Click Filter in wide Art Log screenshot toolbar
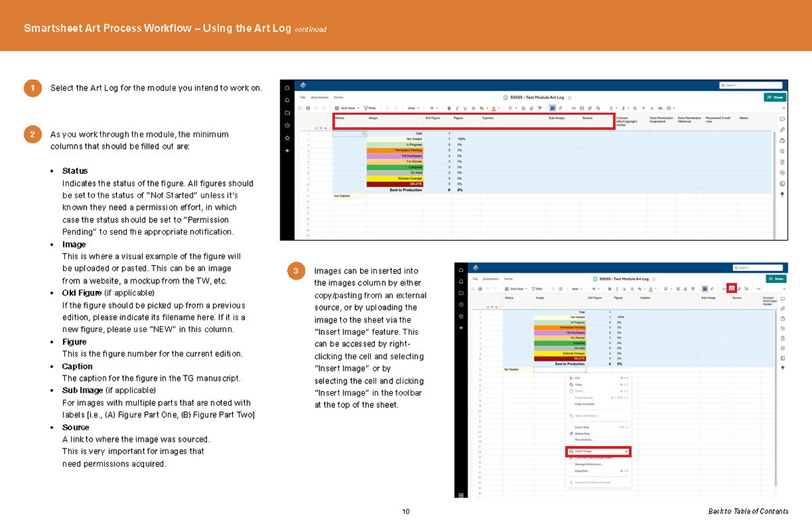 click(370, 108)
